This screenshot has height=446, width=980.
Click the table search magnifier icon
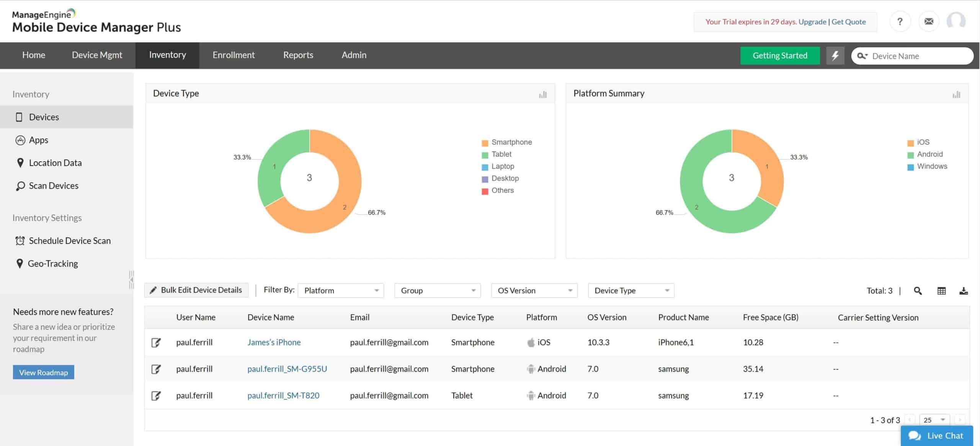pyautogui.click(x=918, y=291)
